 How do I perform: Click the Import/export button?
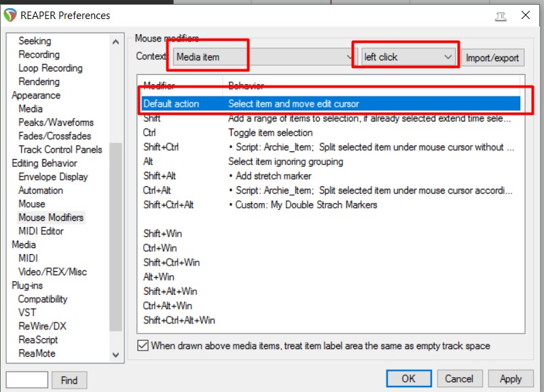click(x=492, y=58)
